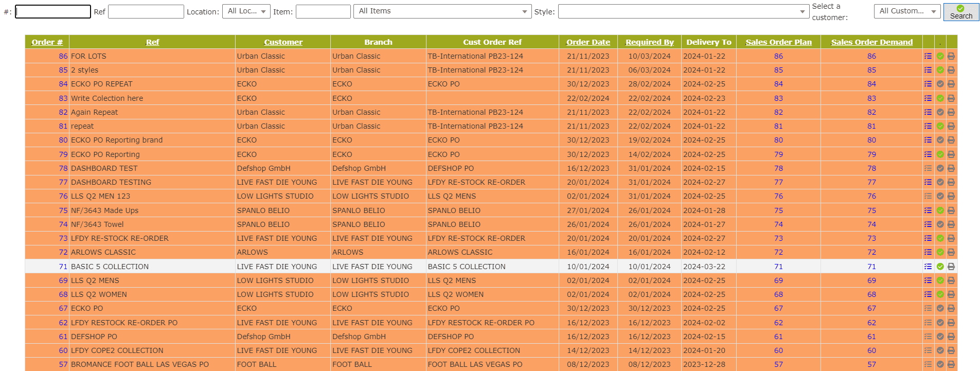Click the print icon for order 60
This screenshot has height=371, width=980.
tap(951, 350)
